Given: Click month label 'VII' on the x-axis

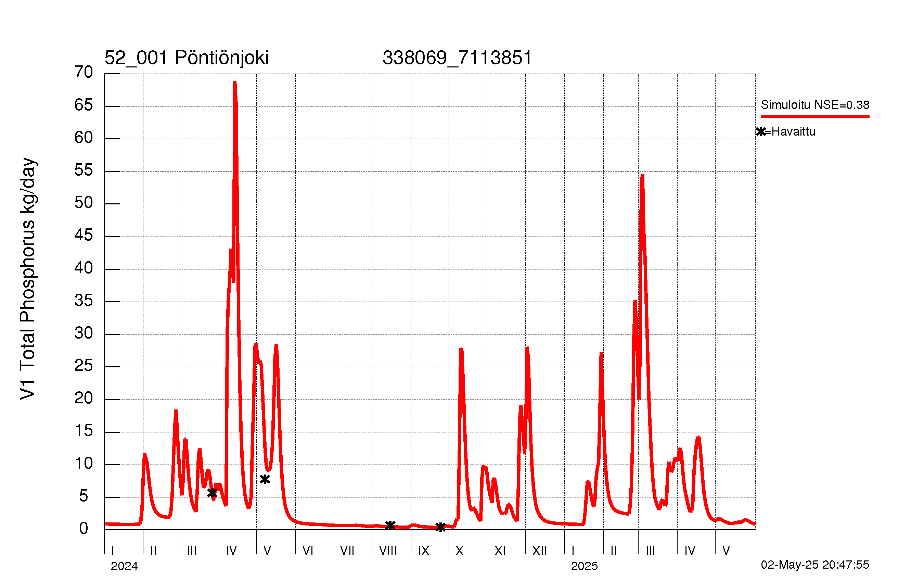Looking at the screenshot, I should click(347, 551).
